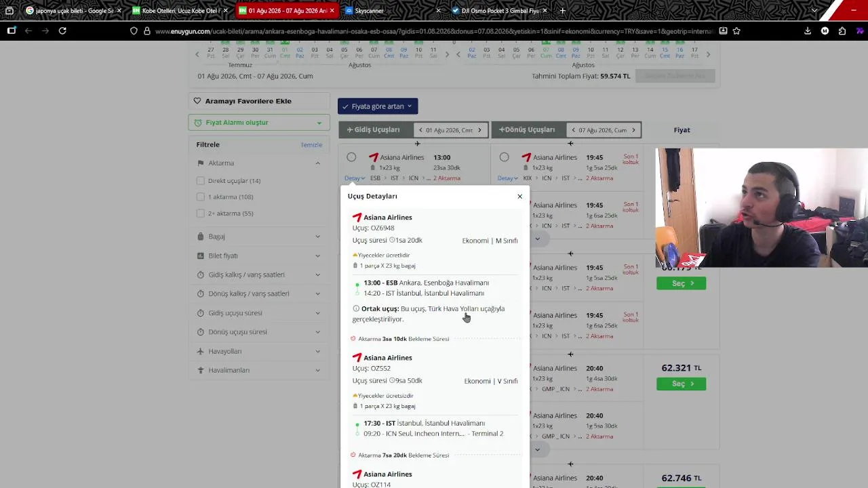The height and width of the screenshot is (488, 868).
Task: Click the Seç button below the webcam overlay
Action: click(x=681, y=283)
